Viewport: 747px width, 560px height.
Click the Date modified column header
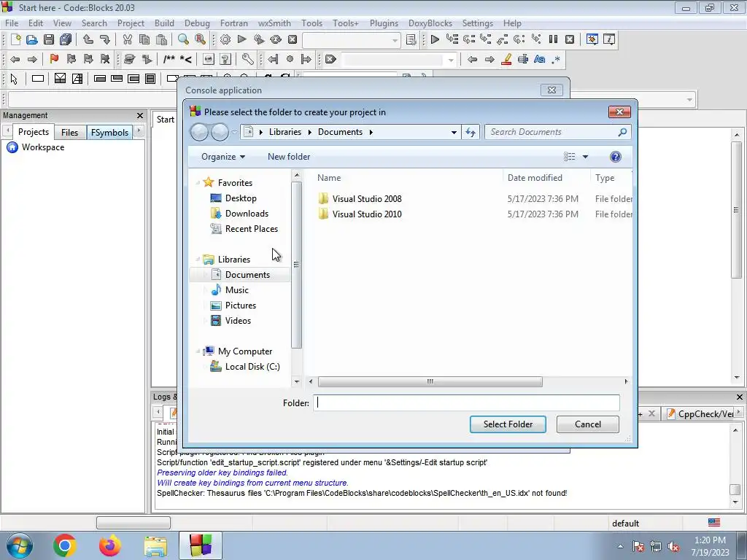(535, 178)
